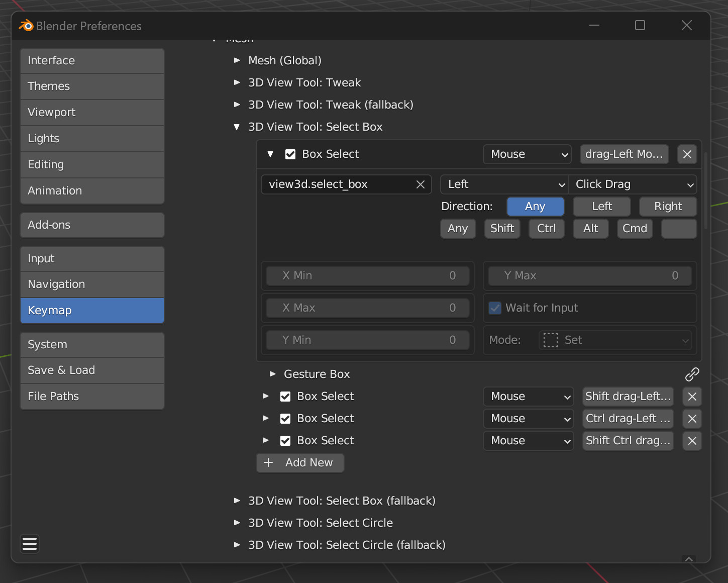Toggle the Cmd modifier button
The width and height of the screenshot is (728, 583).
[635, 229]
